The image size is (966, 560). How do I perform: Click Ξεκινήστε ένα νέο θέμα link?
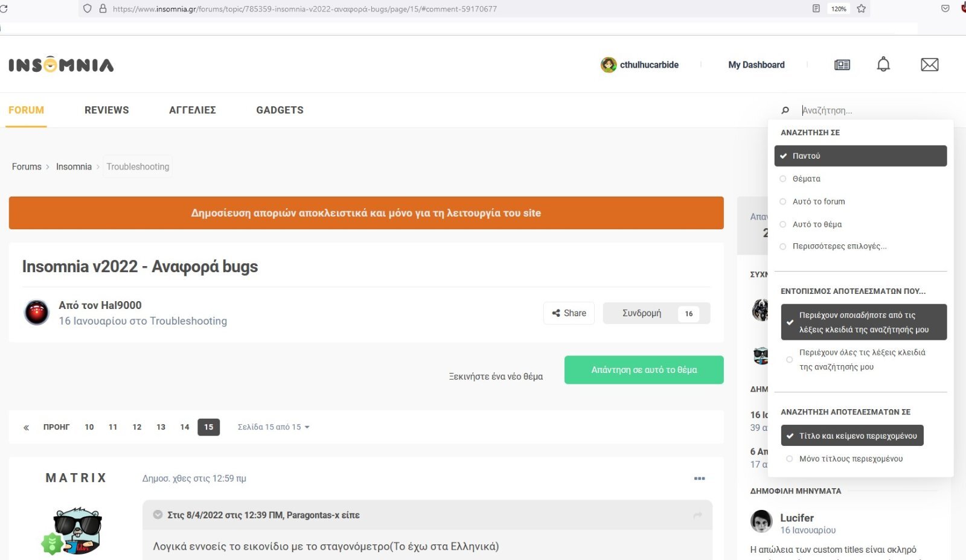click(496, 377)
